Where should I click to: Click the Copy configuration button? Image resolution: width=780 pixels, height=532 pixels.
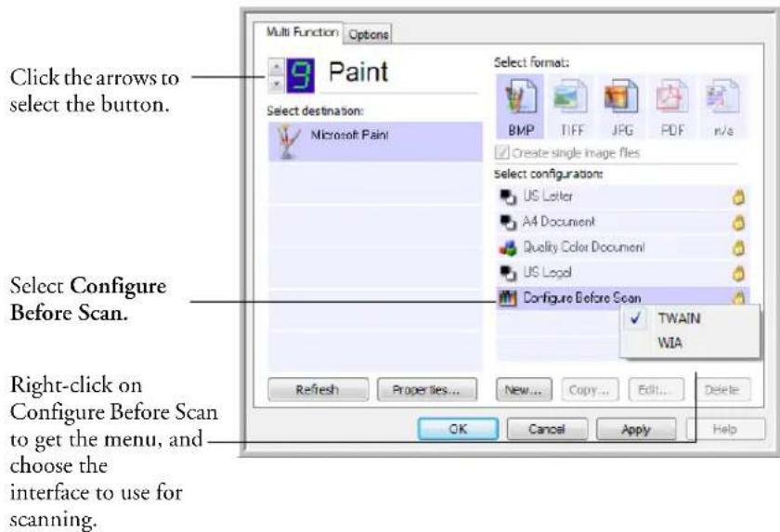click(x=590, y=389)
